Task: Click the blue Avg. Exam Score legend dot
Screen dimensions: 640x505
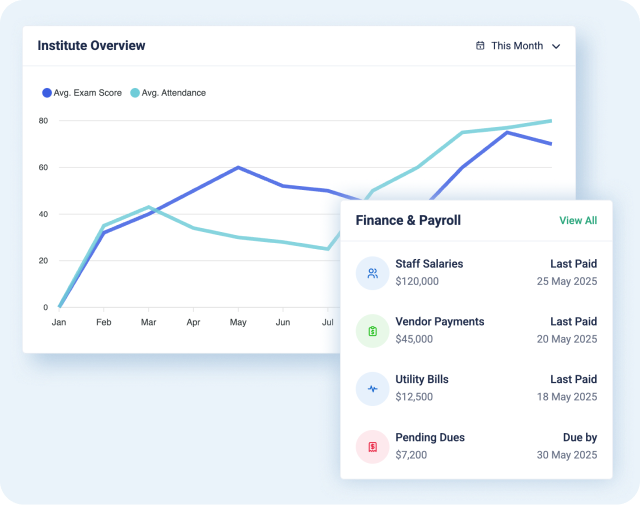Action: tap(46, 93)
